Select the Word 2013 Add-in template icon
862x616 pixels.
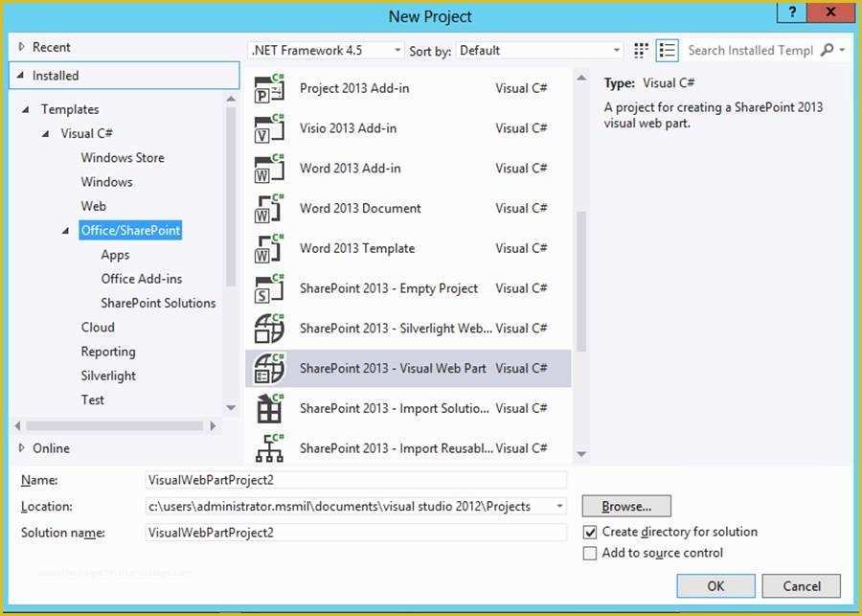[269, 169]
